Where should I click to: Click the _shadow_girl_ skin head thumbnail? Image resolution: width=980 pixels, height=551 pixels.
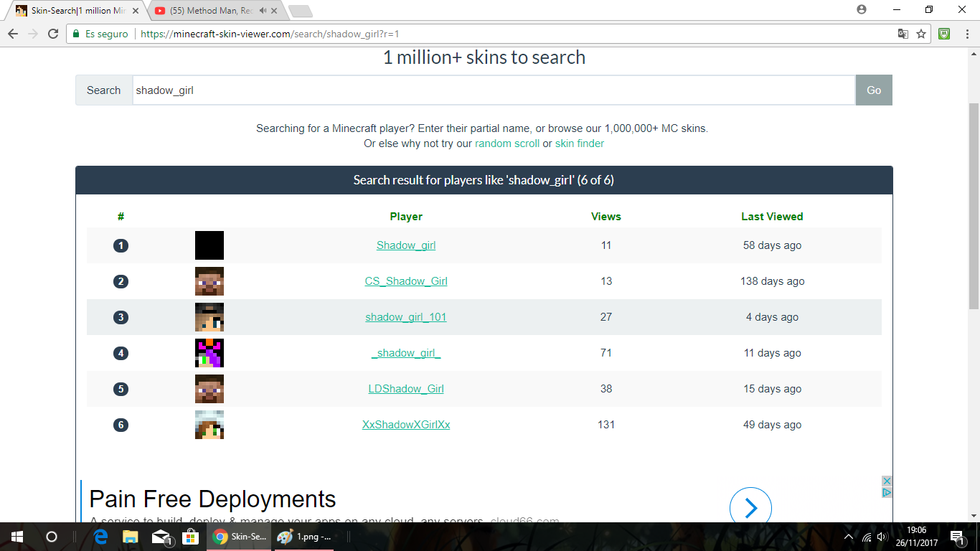pos(209,353)
